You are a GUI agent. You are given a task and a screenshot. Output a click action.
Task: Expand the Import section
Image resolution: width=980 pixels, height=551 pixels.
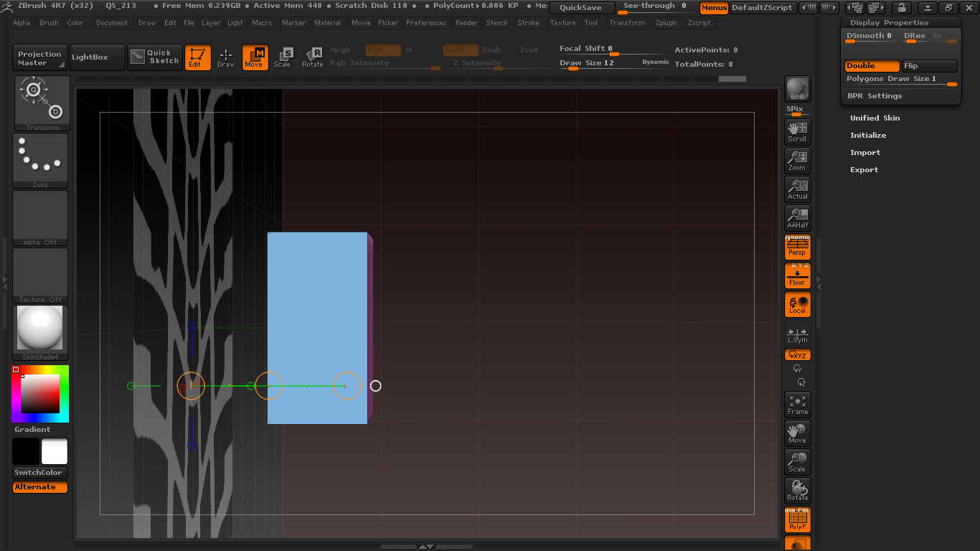pos(865,153)
